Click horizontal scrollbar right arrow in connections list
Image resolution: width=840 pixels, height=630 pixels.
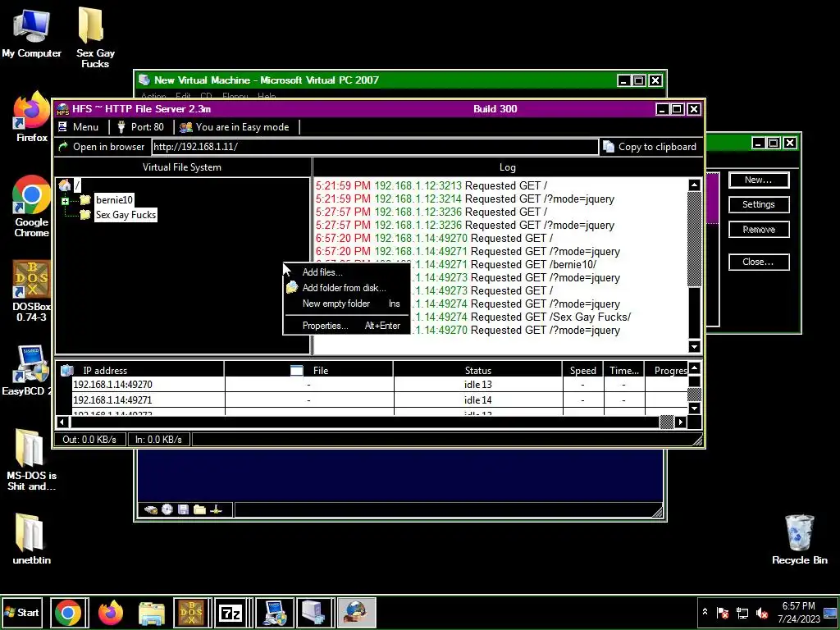point(680,422)
